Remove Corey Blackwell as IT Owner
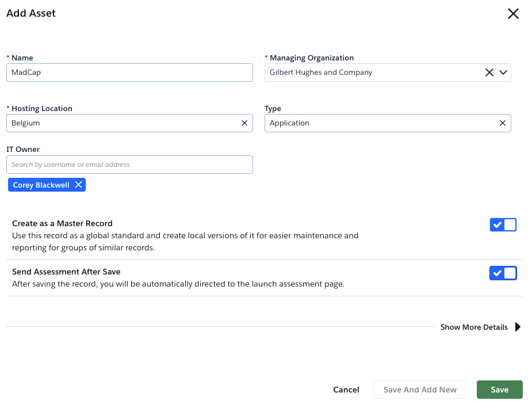532x408 pixels. click(x=79, y=184)
